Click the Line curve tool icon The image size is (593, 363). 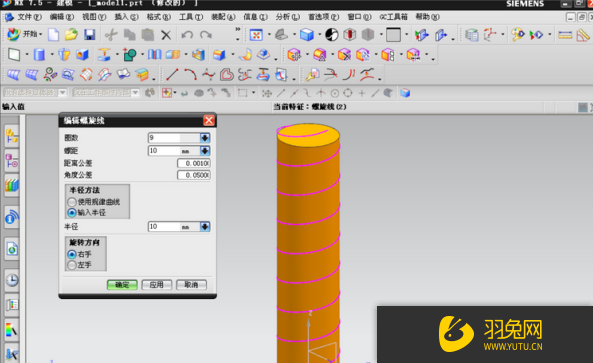[x=172, y=74]
